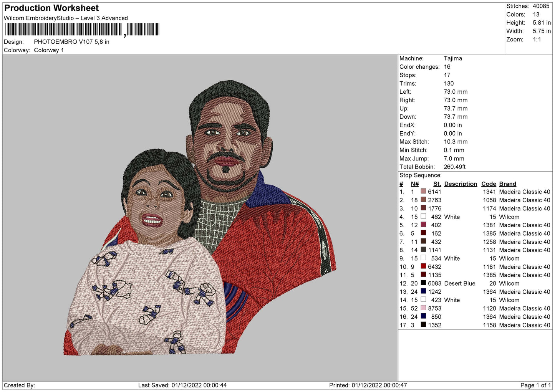Click the Total Bobbin value 260.49ft
The image size is (555, 392).
455,167
